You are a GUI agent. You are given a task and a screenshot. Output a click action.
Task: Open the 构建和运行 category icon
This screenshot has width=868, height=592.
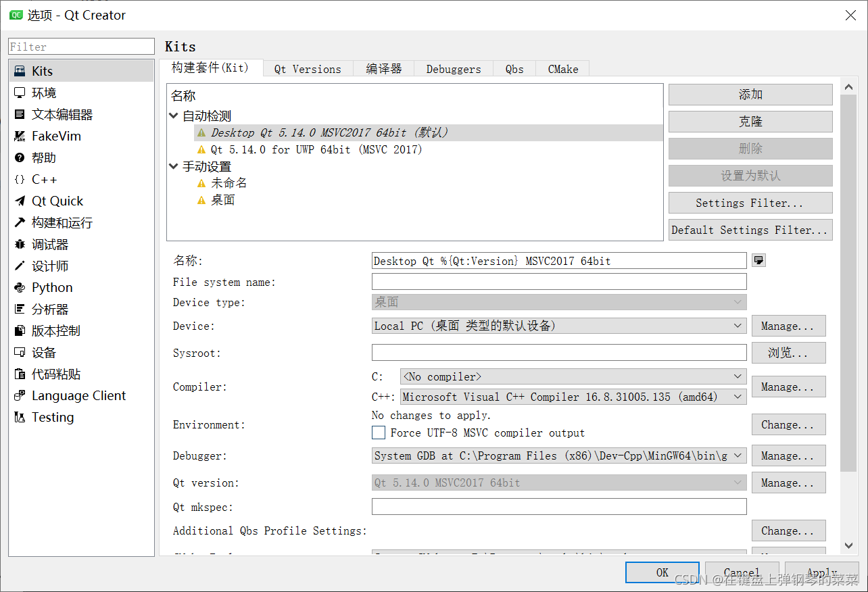20,222
